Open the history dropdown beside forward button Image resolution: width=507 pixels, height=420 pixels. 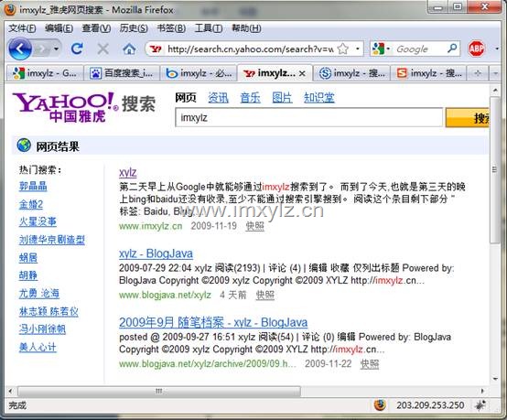point(56,49)
